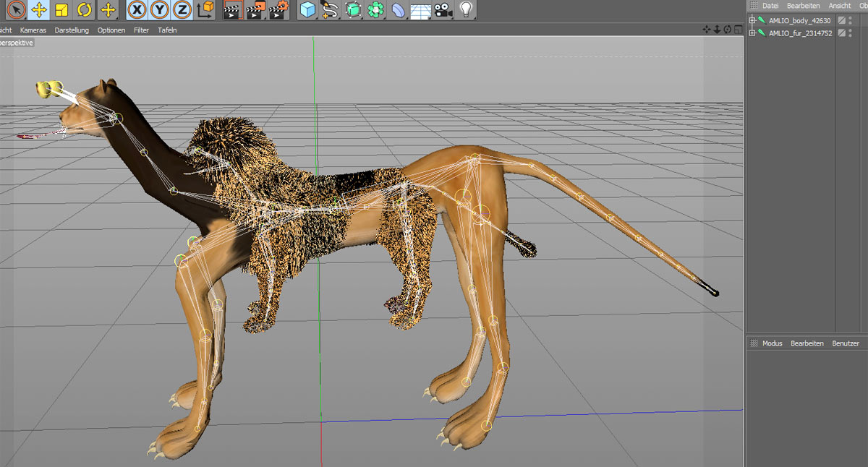Toggle Z axis lock
This screenshot has width=868, height=467.
click(x=182, y=9)
